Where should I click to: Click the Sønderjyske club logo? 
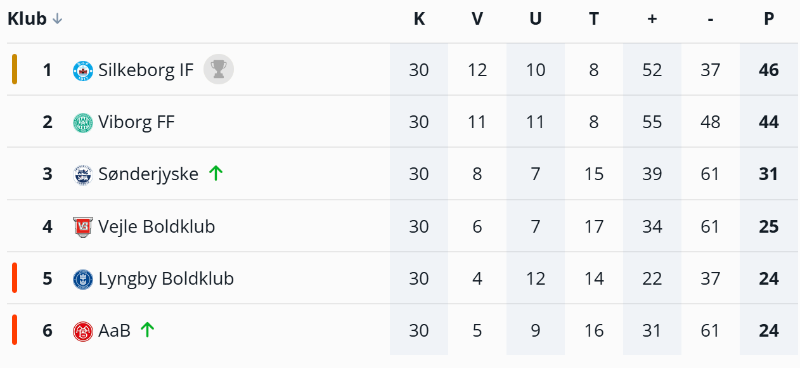(83, 175)
